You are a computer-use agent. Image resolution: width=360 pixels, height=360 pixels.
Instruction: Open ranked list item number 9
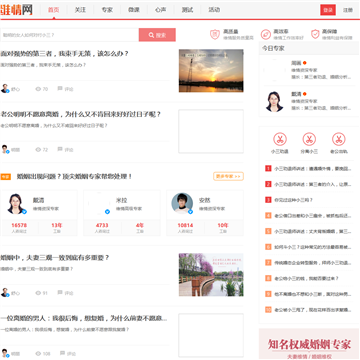pyautogui.click(x=309, y=294)
